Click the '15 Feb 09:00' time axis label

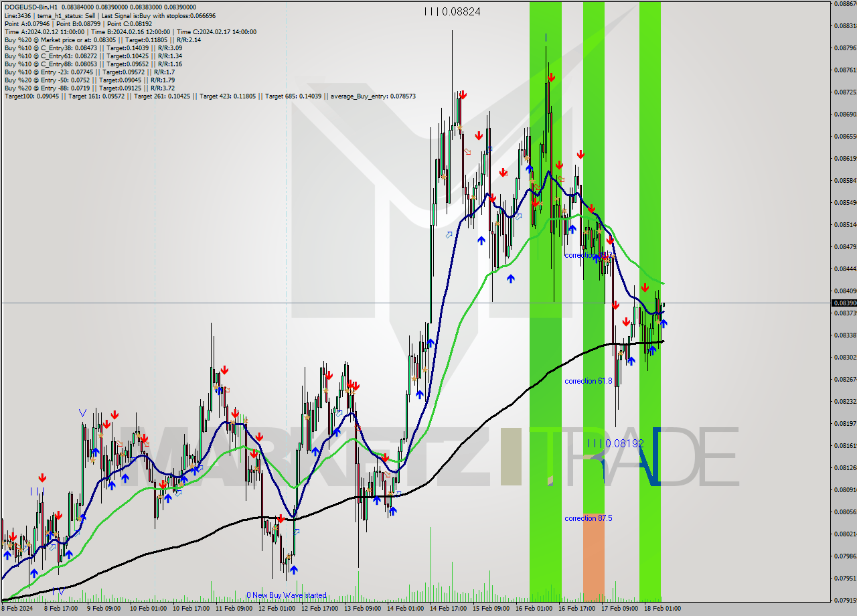coord(491,609)
